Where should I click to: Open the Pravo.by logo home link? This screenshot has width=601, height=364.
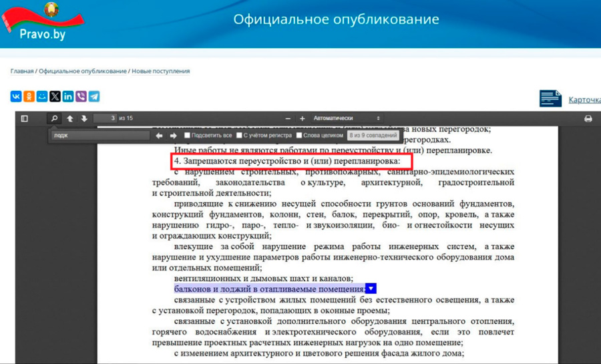point(43,22)
